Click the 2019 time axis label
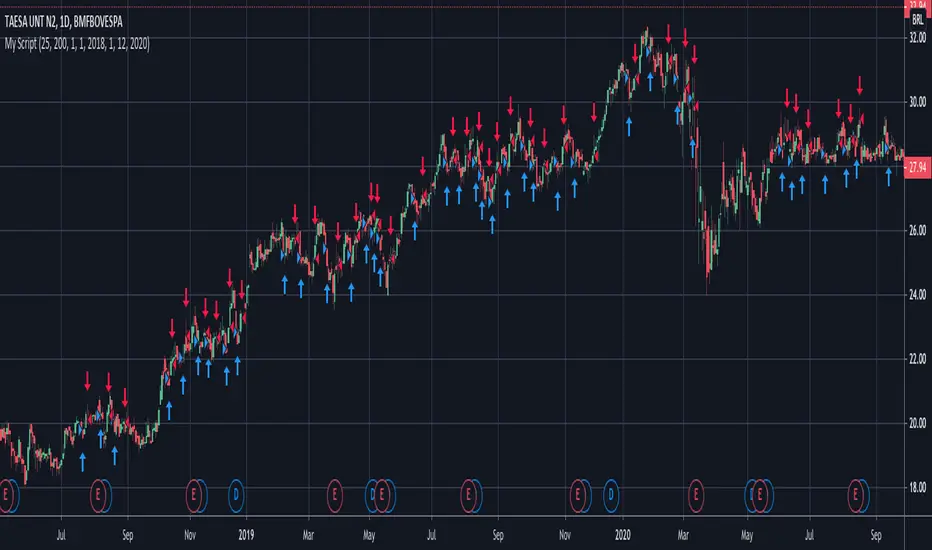Viewport: 932px width, 550px height. click(246, 535)
